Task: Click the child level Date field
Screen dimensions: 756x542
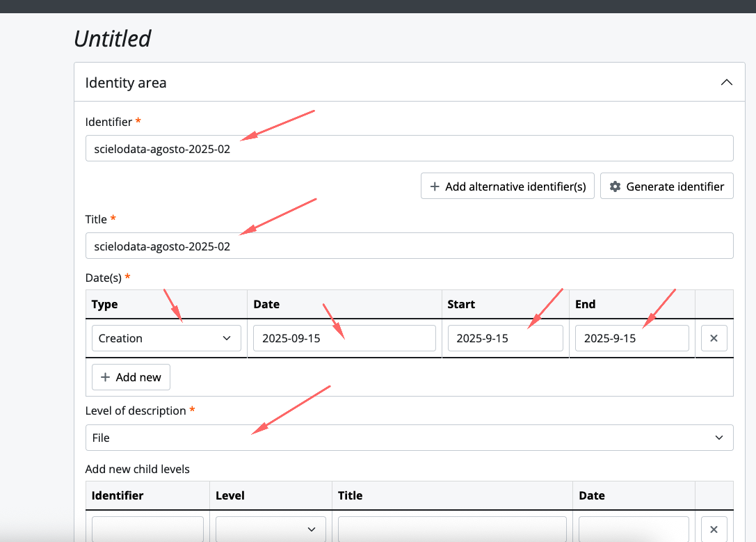Action: (x=633, y=529)
